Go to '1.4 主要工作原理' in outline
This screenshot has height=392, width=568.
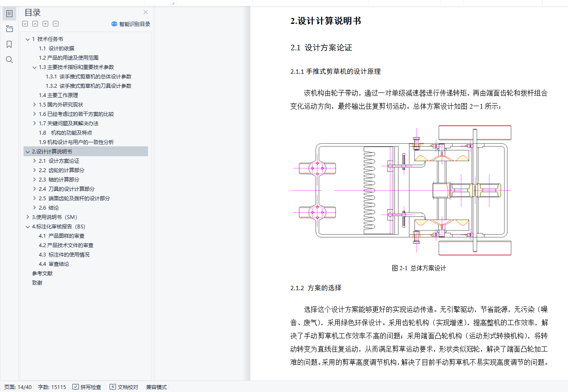coord(58,95)
